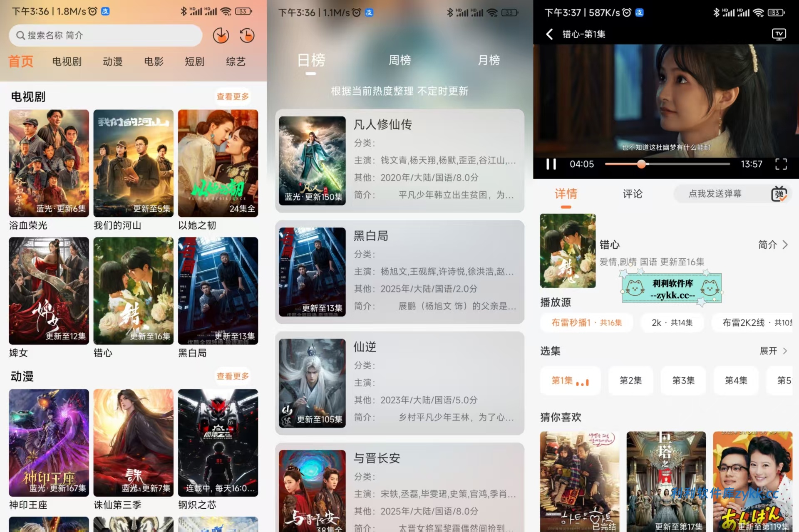This screenshot has height=532, width=799.
Task: Select episode 第3集
Action: (683, 380)
